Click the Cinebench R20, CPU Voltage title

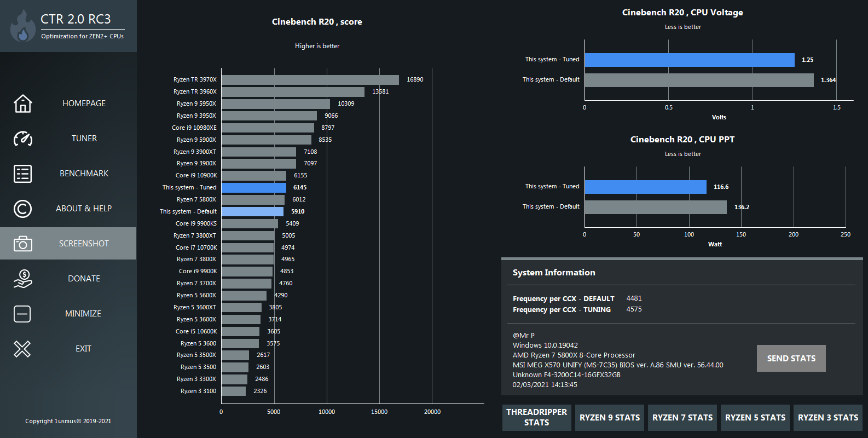(682, 13)
